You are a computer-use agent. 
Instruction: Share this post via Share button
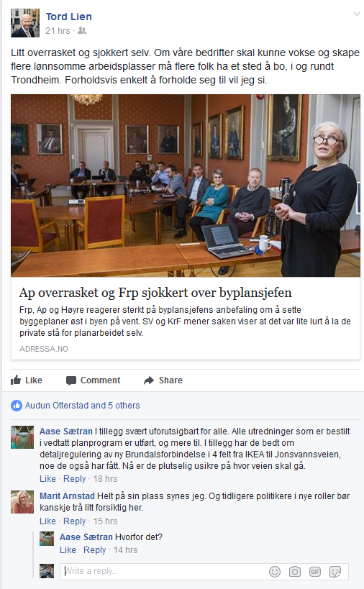(x=163, y=380)
